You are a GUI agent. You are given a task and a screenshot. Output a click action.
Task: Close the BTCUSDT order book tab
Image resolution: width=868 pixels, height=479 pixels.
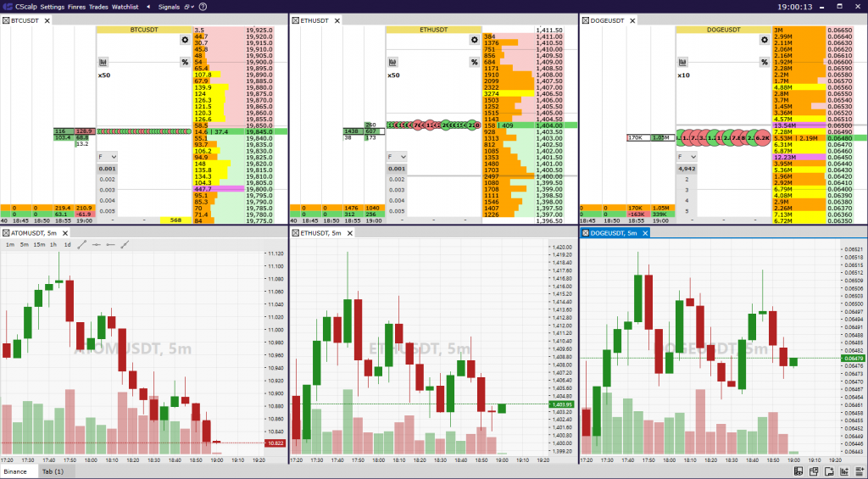[47, 20]
